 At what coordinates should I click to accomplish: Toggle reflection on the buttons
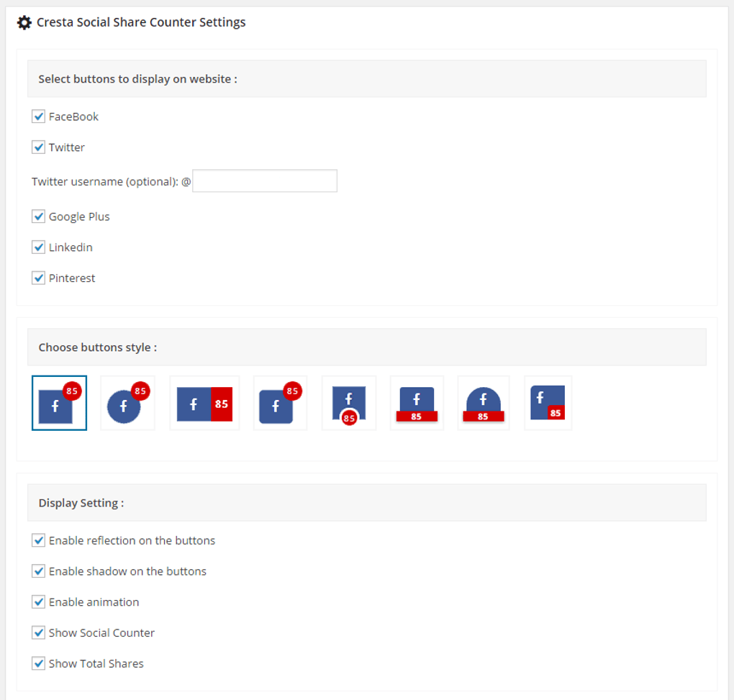point(38,540)
